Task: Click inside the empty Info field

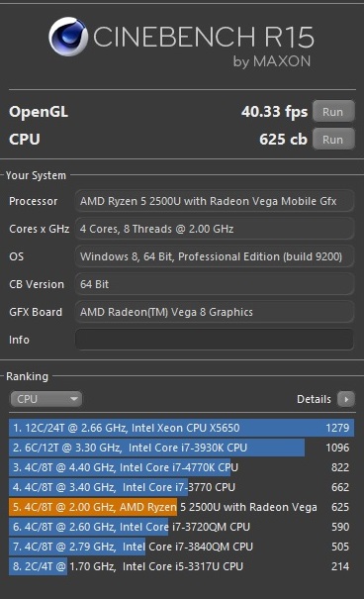Action: (x=215, y=340)
